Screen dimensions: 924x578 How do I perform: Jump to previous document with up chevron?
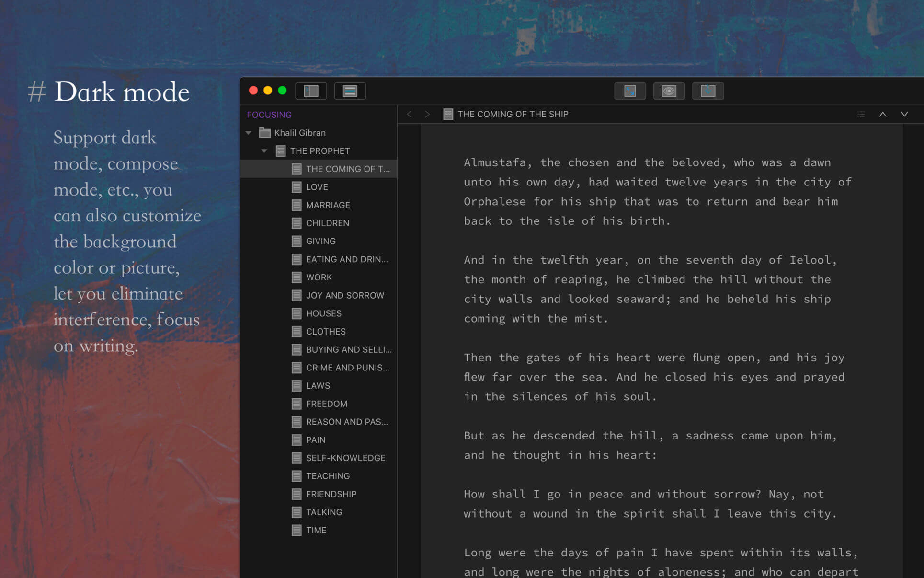882,114
